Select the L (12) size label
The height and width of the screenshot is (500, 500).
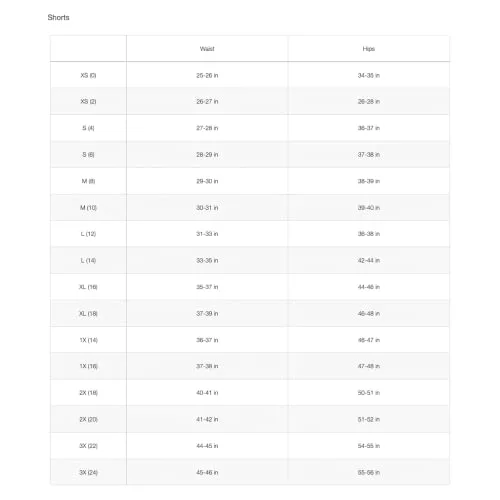pyautogui.click(x=88, y=234)
